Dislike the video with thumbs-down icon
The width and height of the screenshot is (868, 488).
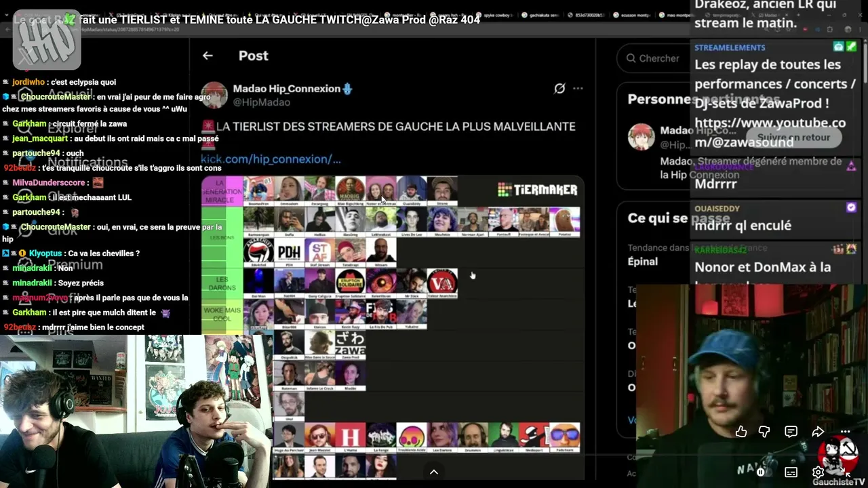click(764, 432)
